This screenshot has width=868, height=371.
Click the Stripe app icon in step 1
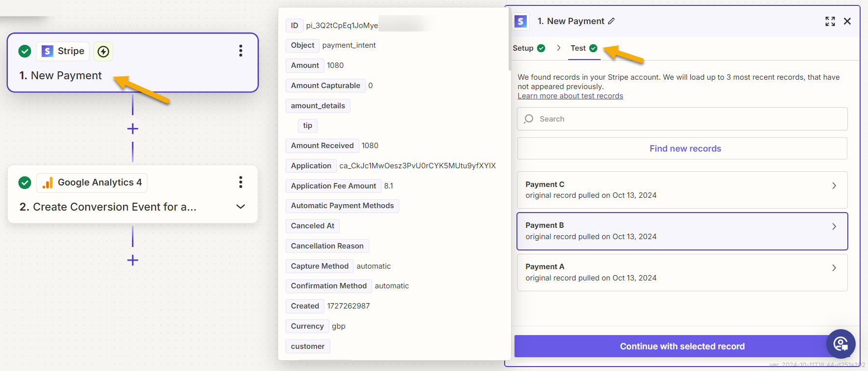pyautogui.click(x=47, y=51)
